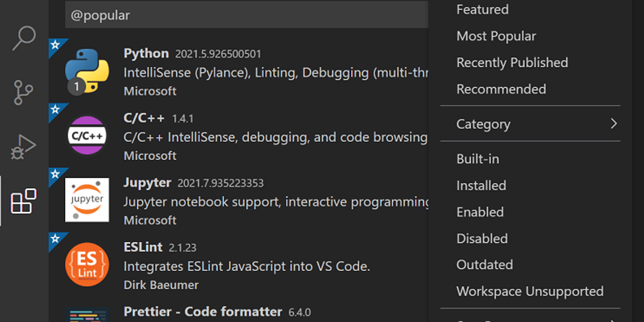Image resolution: width=644 pixels, height=322 pixels.
Task: Open the Jupyter extension title
Action: pyautogui.click(x=147, y=182)
